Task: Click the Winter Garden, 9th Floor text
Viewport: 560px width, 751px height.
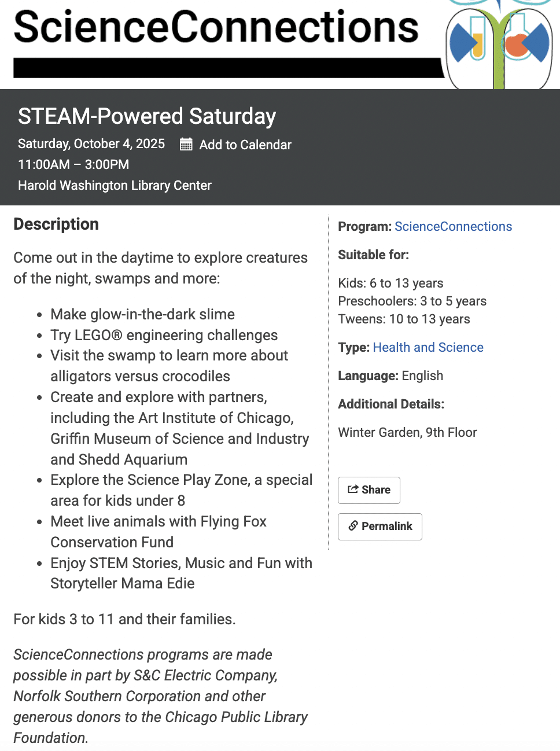Action: click(x=407, y=432)
